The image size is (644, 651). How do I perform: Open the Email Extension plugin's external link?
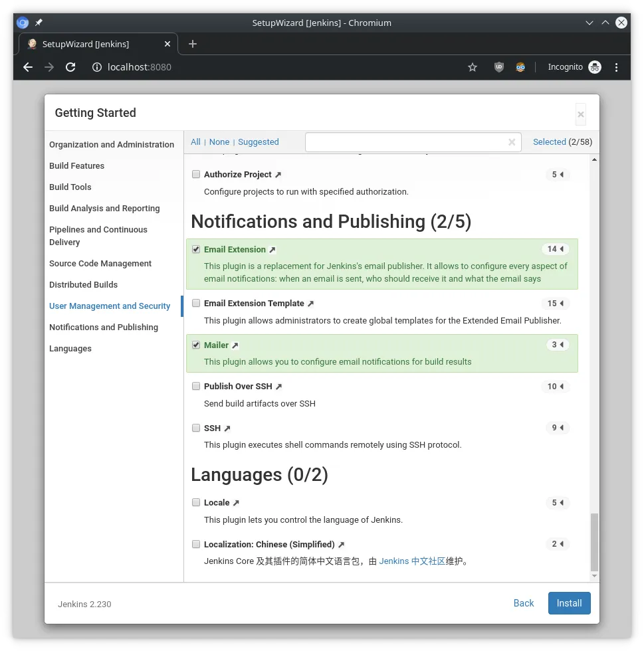[x=272, y=249]
